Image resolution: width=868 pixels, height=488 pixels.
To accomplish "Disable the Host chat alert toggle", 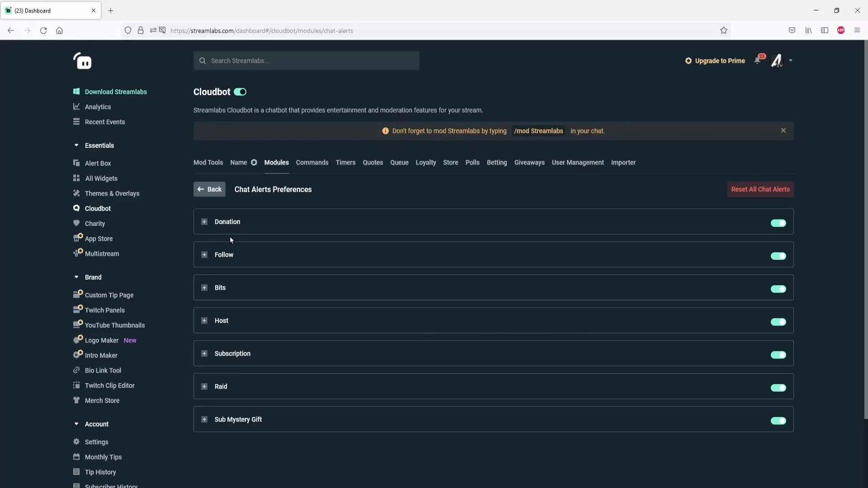I will [778, 322].
